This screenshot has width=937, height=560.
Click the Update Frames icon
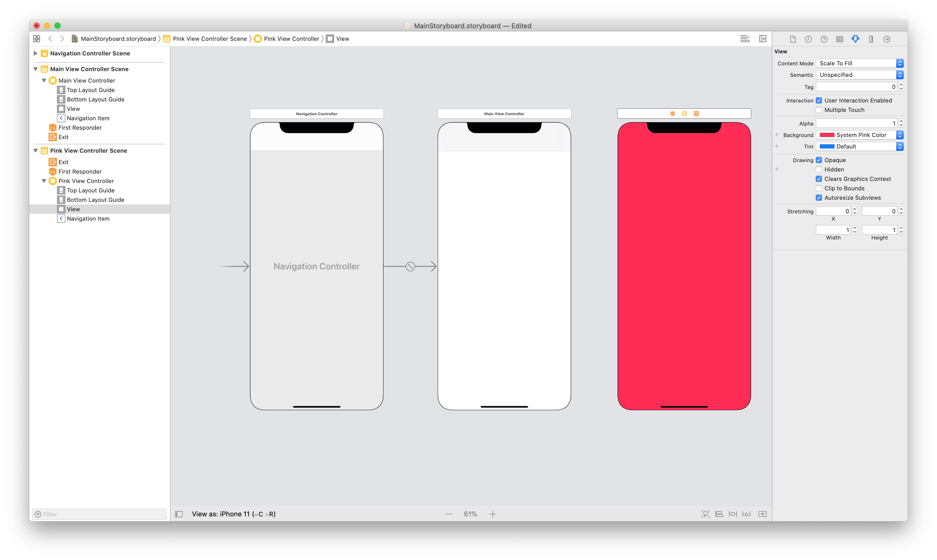pos(705,513)
